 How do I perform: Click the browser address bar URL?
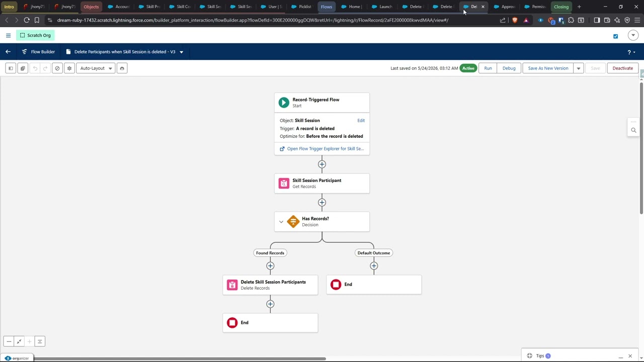253,20
